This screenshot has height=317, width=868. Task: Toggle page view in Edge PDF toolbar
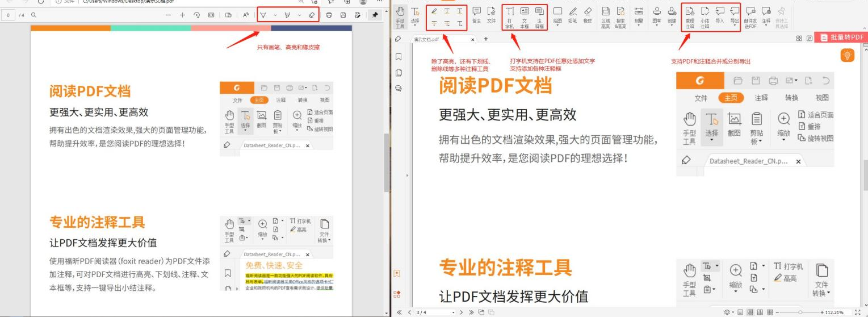[x=228, y=15]
